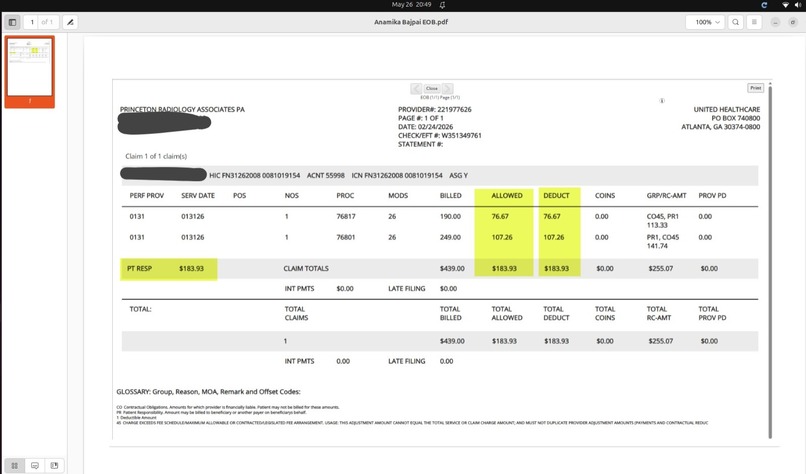
Task: Click the TOTAL CLAIMS header
Action: (x=297, y=314)
